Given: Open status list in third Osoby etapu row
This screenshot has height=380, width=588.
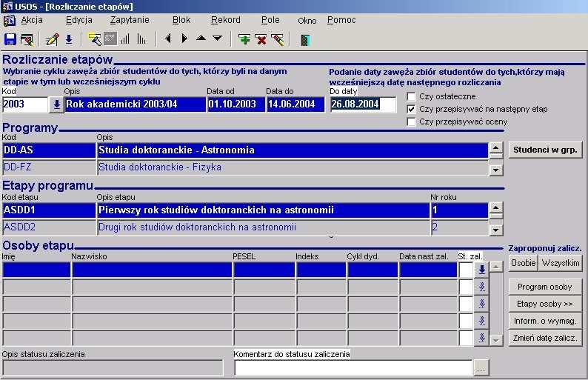Looking at the screenshot, I should 482,304.
